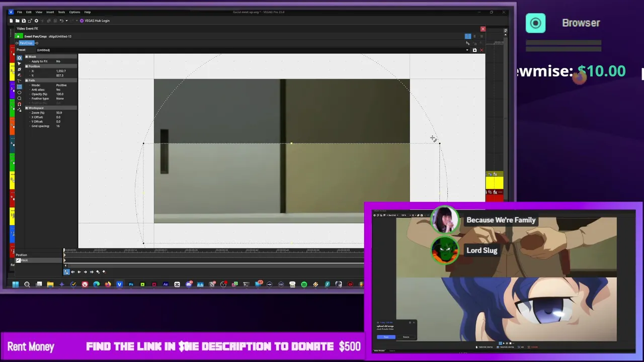Open the Help menu
The height and width of the screenshot is (362, 644).
point(88,12)
